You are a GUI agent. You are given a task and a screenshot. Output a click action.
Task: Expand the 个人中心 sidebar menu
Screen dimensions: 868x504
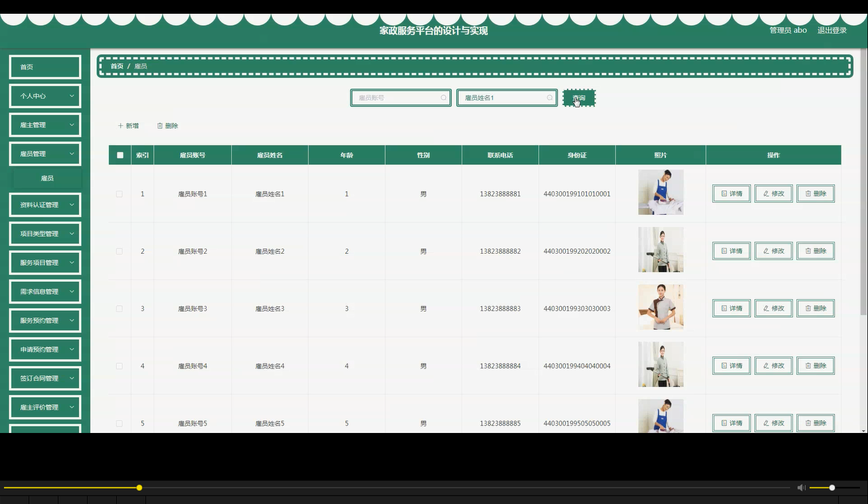pos(45,96)
